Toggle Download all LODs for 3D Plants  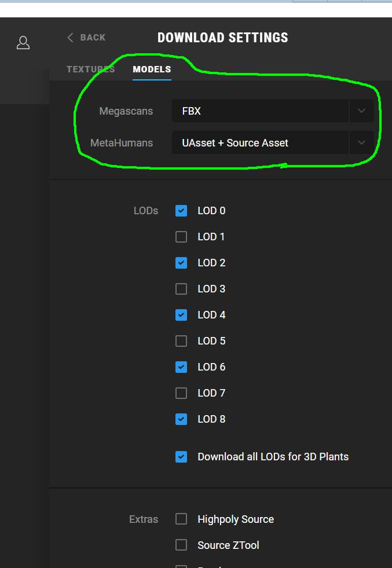tap(181, 457)
